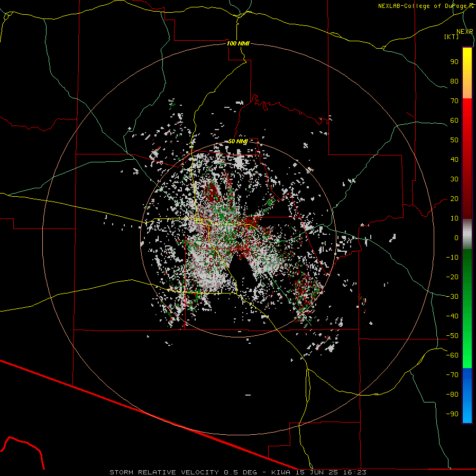
Task: Click the 80 value on the velocity scale
Action: click(x=454, y=81)
